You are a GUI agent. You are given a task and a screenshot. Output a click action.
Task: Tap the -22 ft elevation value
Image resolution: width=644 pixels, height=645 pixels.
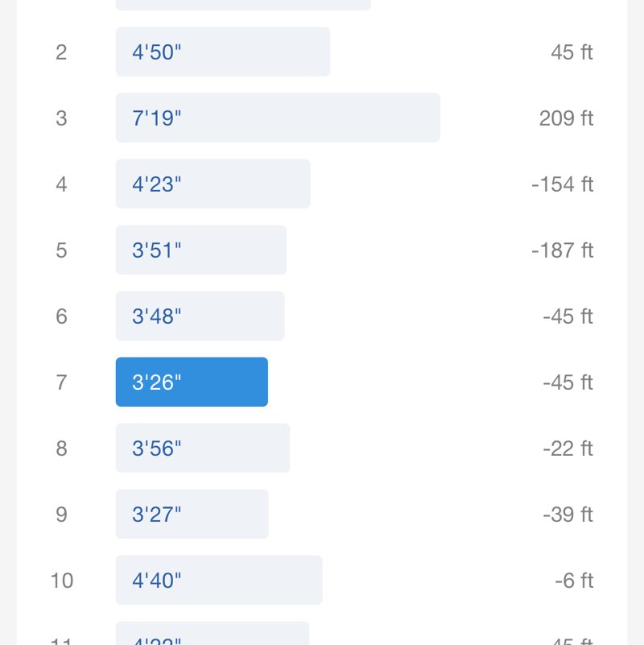[x=568, y=449]
